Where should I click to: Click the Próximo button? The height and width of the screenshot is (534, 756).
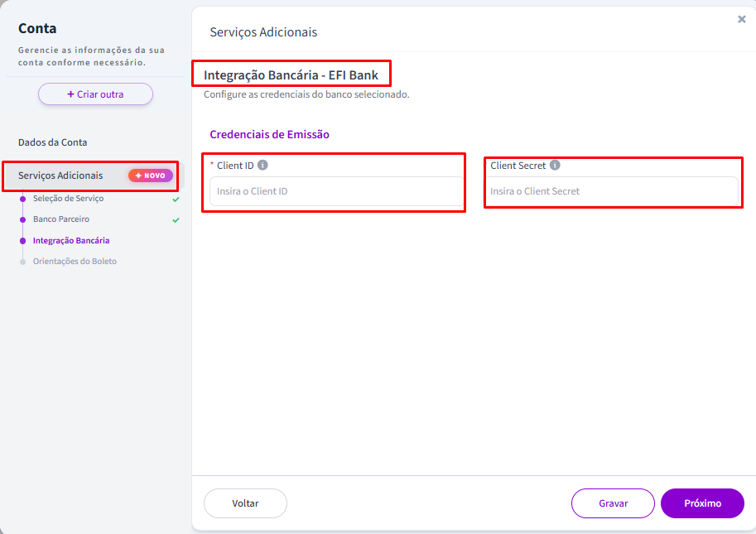(702, 503)
